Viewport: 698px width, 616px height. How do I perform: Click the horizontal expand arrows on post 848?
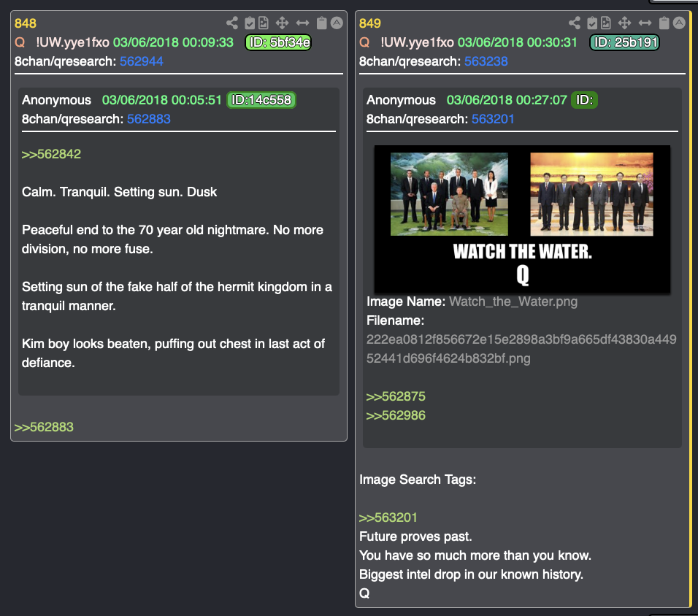[303, 23]
